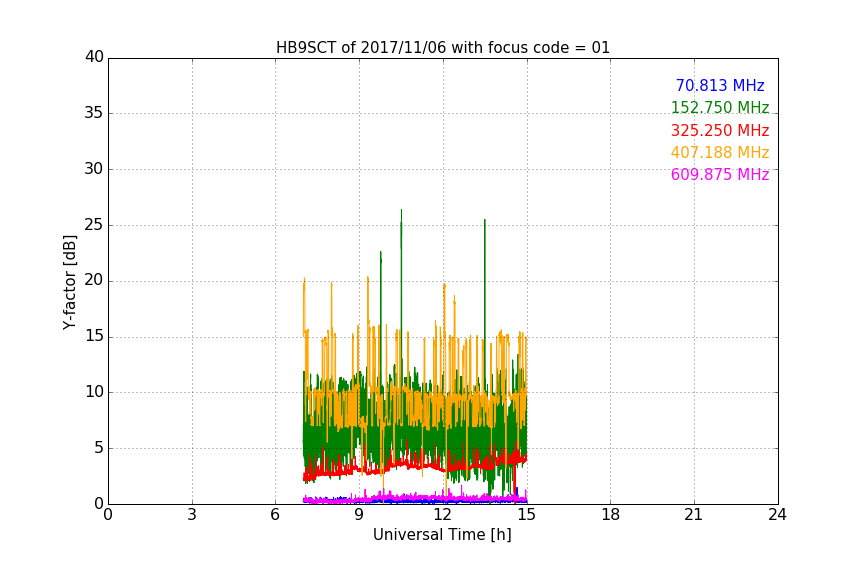Select the 407.188 MHz legend label

click(720, 153)
